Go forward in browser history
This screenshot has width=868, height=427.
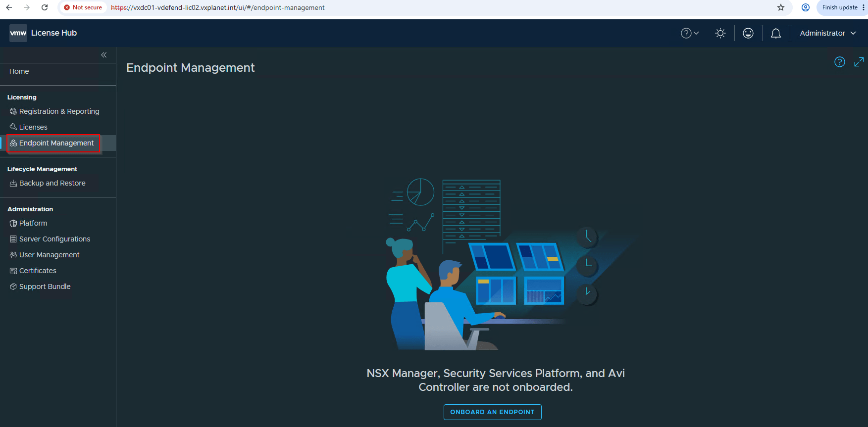tap(27, 7)
